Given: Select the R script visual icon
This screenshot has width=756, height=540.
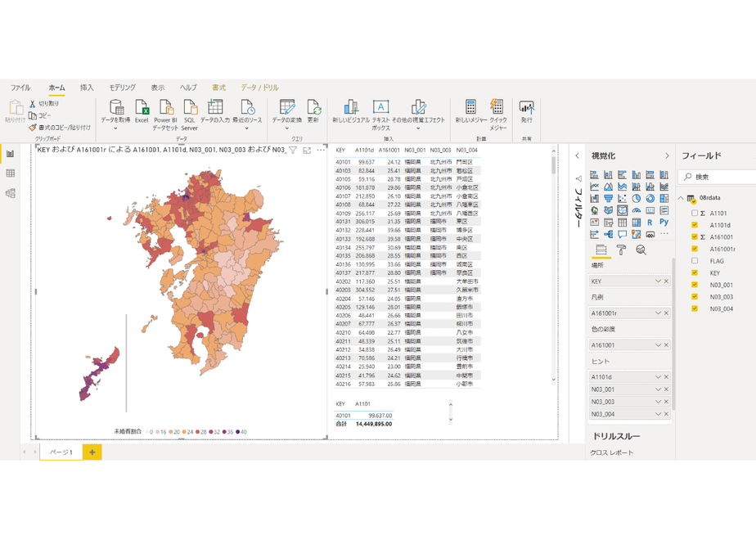Looking at the screenshot, I should point(650,223).
